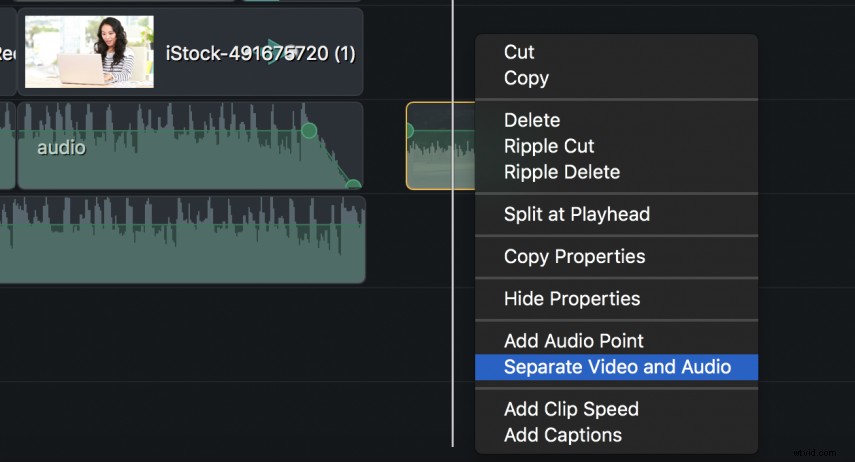Click the audio point at fade end
This screenshot has height=462, width=855.
tap(353, 184)
